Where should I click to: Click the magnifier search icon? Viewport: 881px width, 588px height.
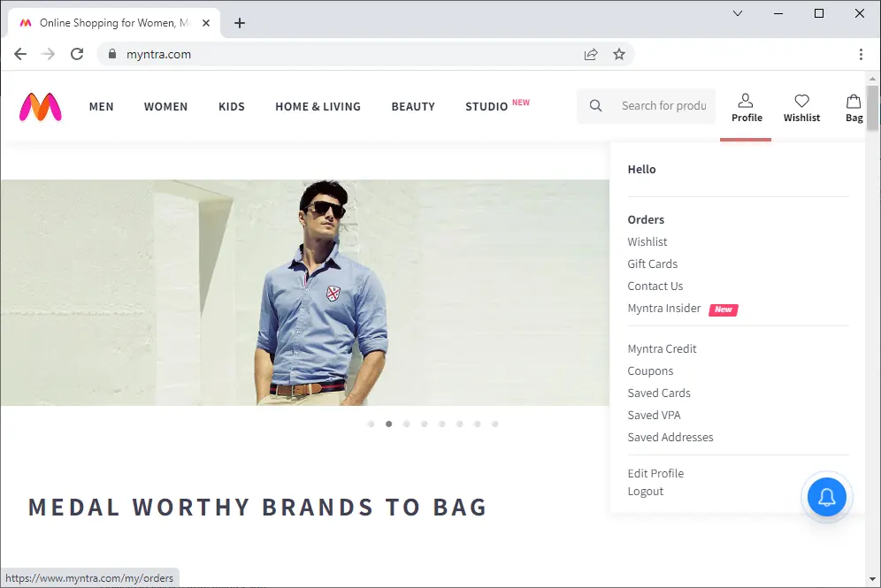point(595,105)
